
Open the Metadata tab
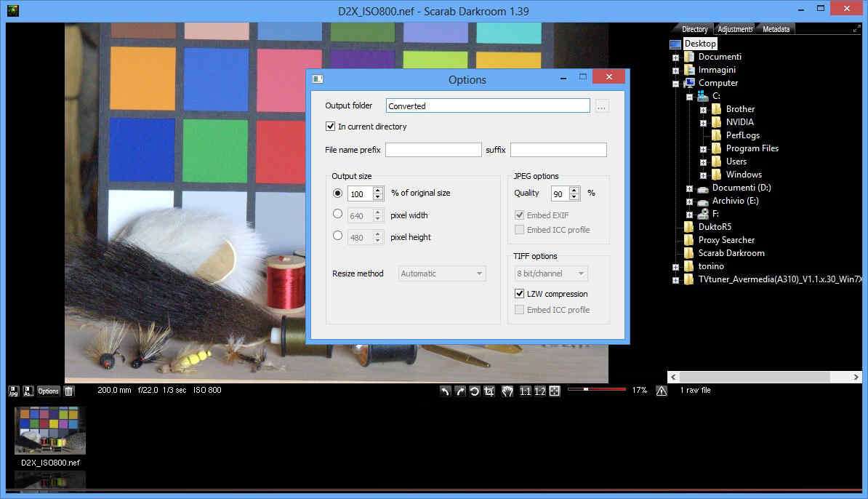(x=776, y=29)
